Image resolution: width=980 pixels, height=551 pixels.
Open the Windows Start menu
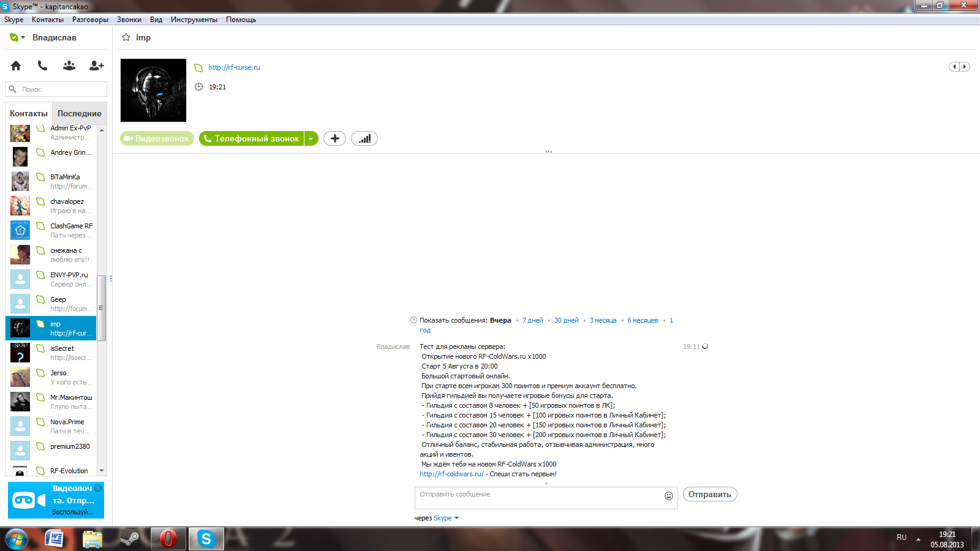[x=17, y=539]
